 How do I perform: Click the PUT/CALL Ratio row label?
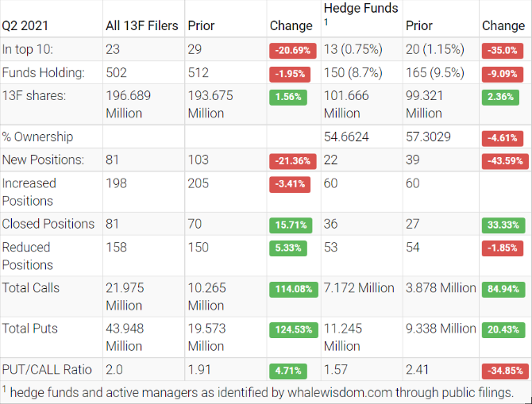47,369
